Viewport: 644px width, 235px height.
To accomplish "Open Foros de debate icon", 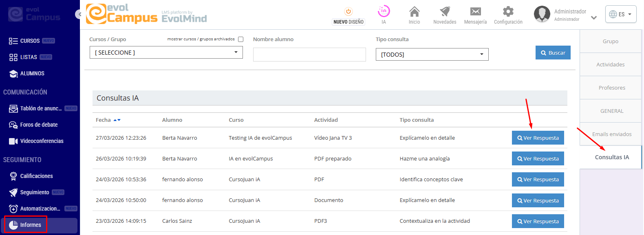I will pyautogui.click(x=13, y=125).
